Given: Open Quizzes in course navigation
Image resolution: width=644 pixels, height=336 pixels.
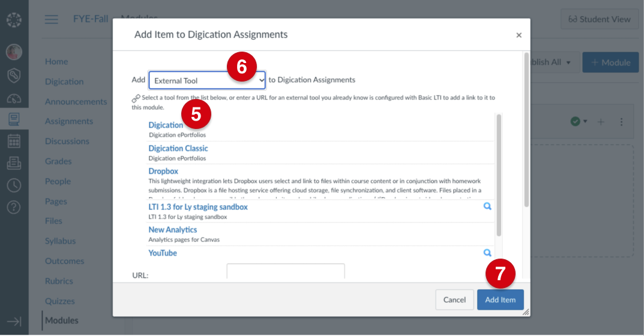Looking at the screenshot, I should 60,301.
